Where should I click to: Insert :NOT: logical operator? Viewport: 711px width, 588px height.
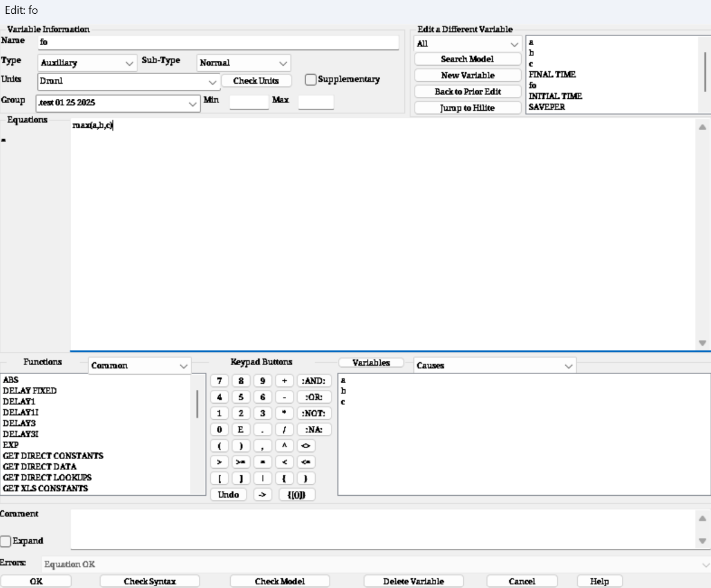tap(314, 413)
